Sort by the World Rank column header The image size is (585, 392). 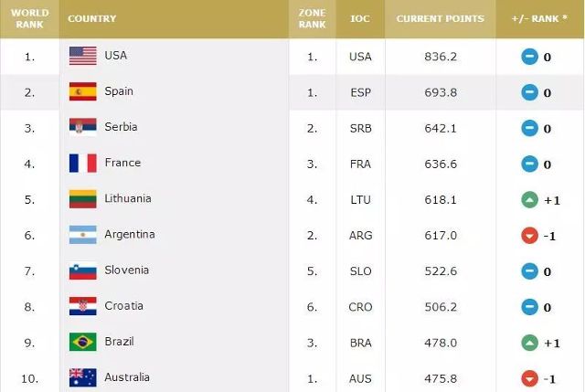(x=30, y=18)
